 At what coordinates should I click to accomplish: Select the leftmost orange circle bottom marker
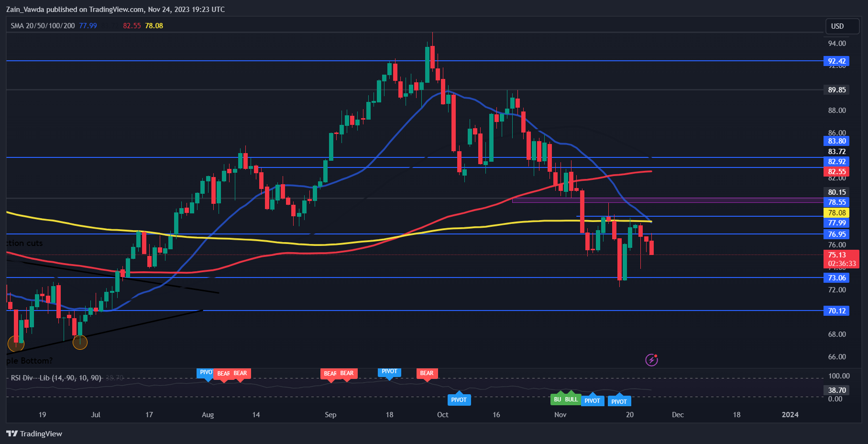coord(16,344)
